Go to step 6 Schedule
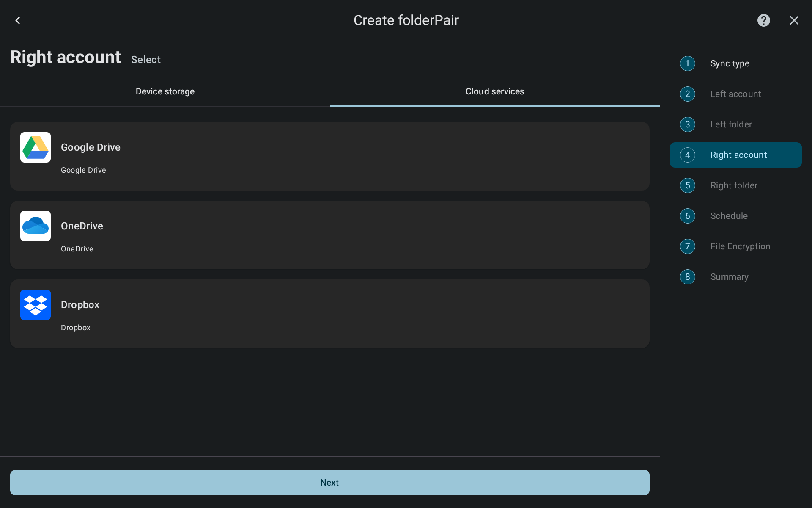Viewport: 812px width, 508px height. pyautogui.click(x=736, y=216)
